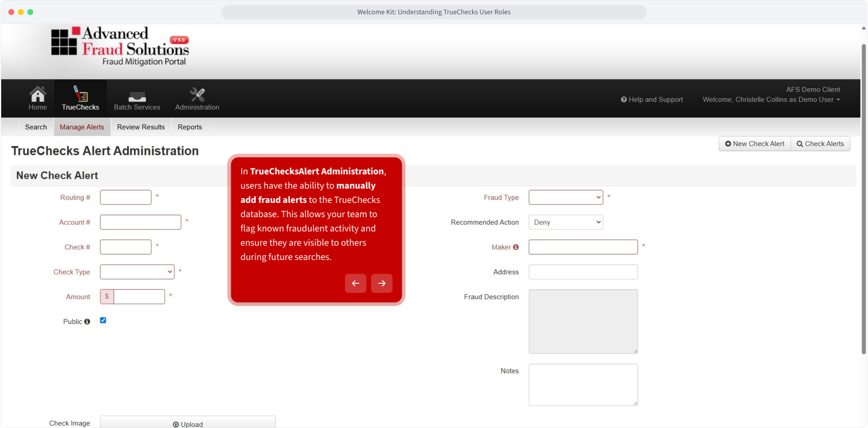The width and height of the screenshot is (868, 428).
Task: Focus the Routing # field
Action: [126, 197]
